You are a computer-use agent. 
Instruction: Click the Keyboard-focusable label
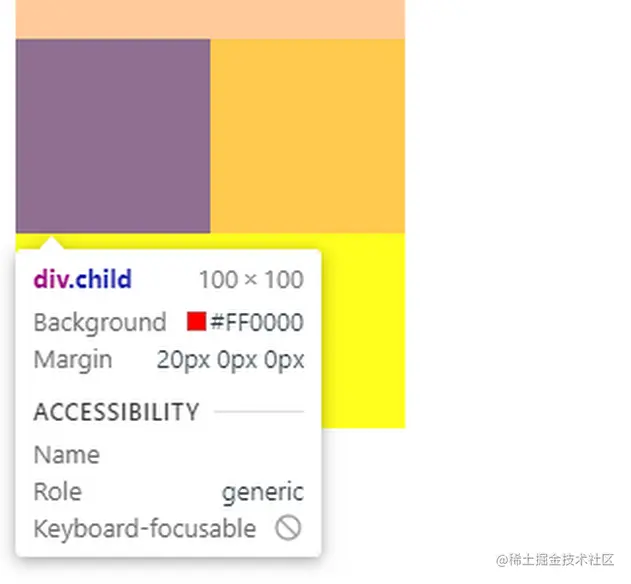tap(145, 528)
